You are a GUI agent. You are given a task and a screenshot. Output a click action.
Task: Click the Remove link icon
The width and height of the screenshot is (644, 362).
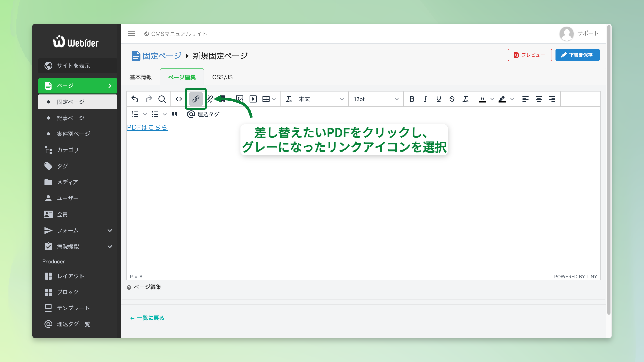coord(209,99)
